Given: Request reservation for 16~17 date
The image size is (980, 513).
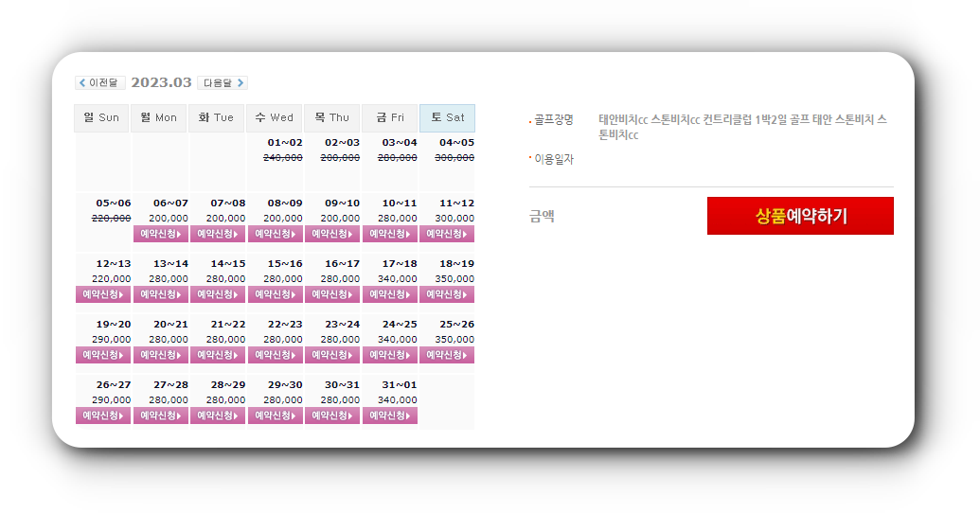Looking at the screenshot, I should 332,294.
